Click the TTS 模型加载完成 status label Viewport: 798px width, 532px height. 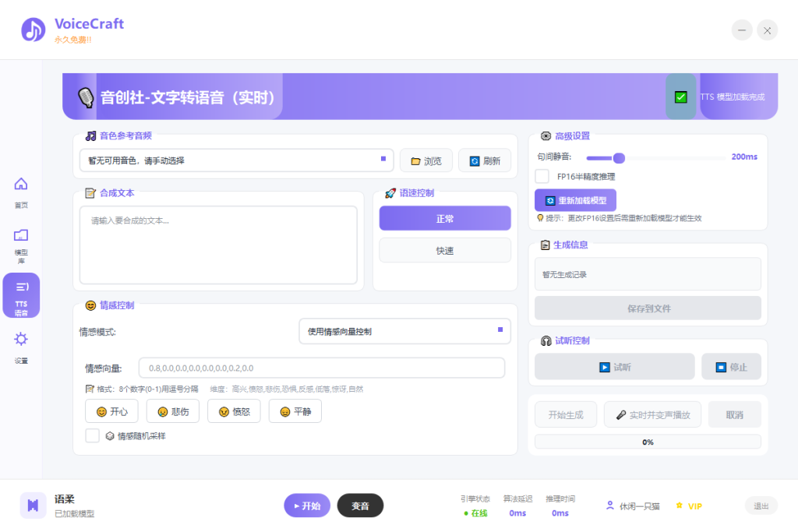733,97
